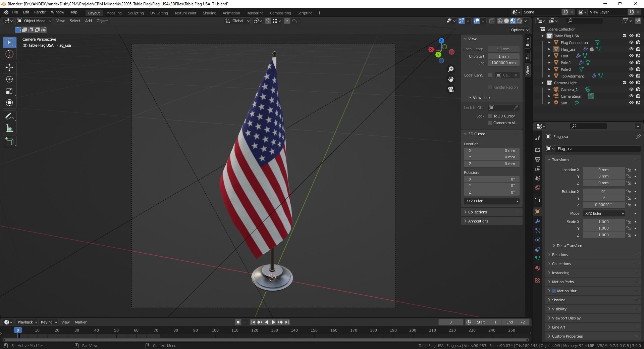
Task: Toggle camera view with the camera icon
Action: coord(451,89)
